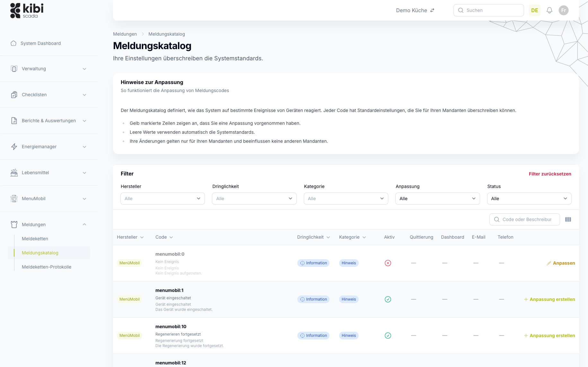Click Anpassen for menumobil:0
The width and height of the screenshot is (588, 367).
[561, 263]
